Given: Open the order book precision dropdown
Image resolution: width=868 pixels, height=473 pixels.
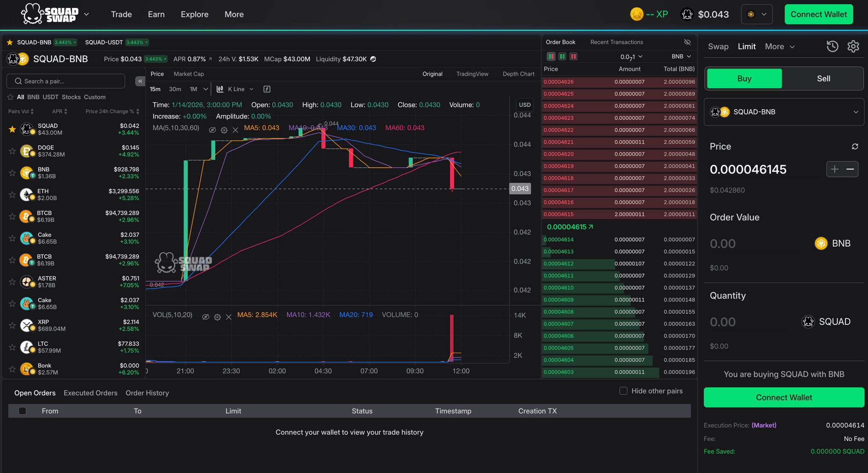Looking at the screenshot, I should (632, 56).
